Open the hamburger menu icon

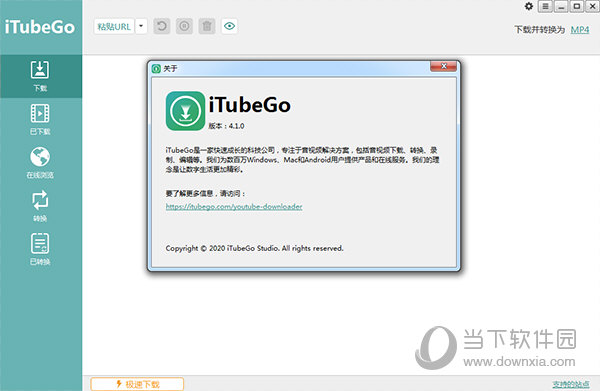pyautogui.click(x=545, y=7)
